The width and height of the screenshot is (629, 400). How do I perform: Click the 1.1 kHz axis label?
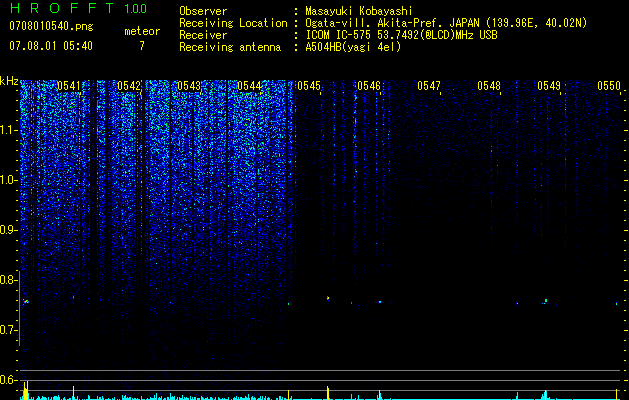tap(8, 130)
